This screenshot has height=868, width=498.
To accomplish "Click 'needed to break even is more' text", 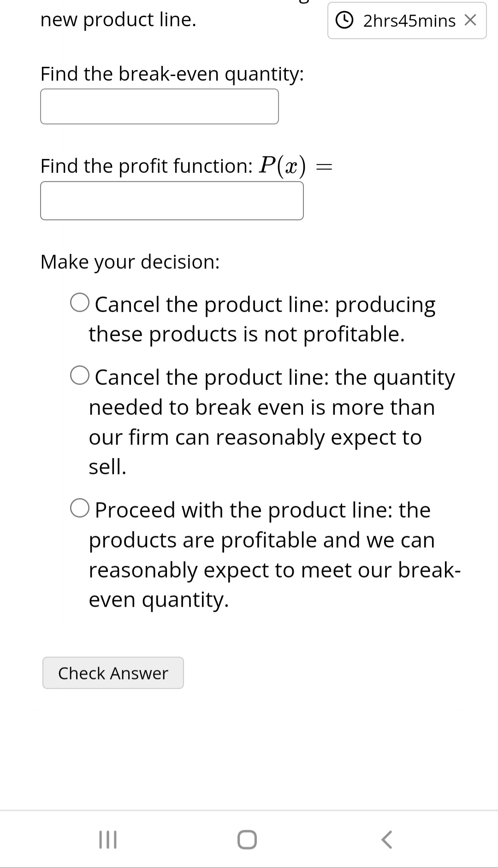I will 261,407.
